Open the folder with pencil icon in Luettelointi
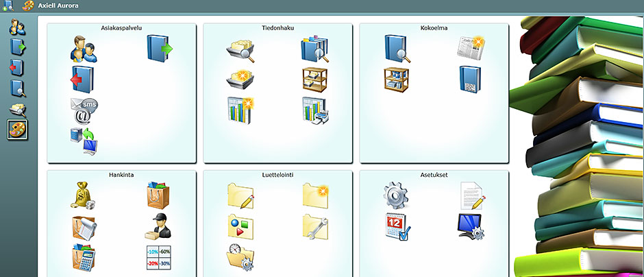The width and height of the screenshot is (644, 277). (x=241, y=195)
